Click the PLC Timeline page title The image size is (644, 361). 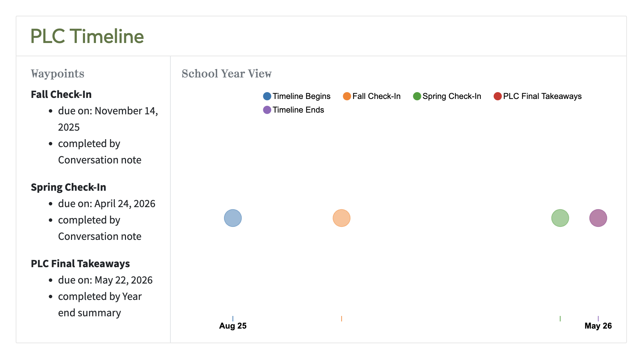pyautogui.click(x=87, y=36)
